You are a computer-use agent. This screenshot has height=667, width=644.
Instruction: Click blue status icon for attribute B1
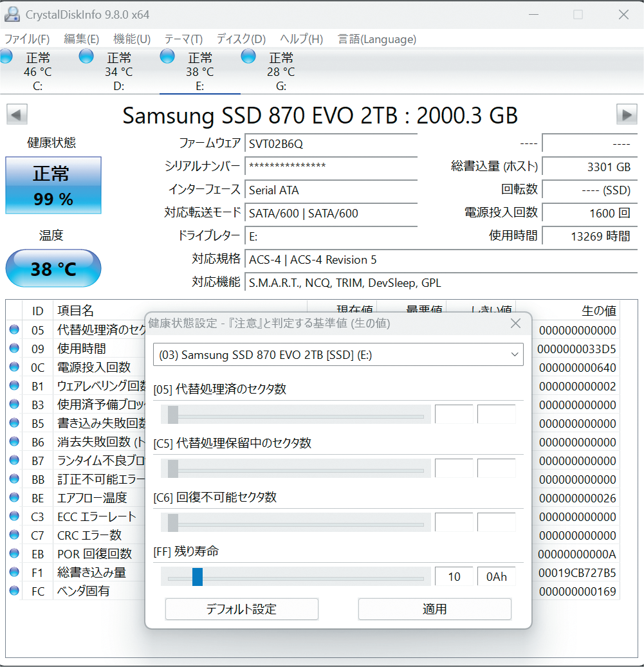point(14,385)
